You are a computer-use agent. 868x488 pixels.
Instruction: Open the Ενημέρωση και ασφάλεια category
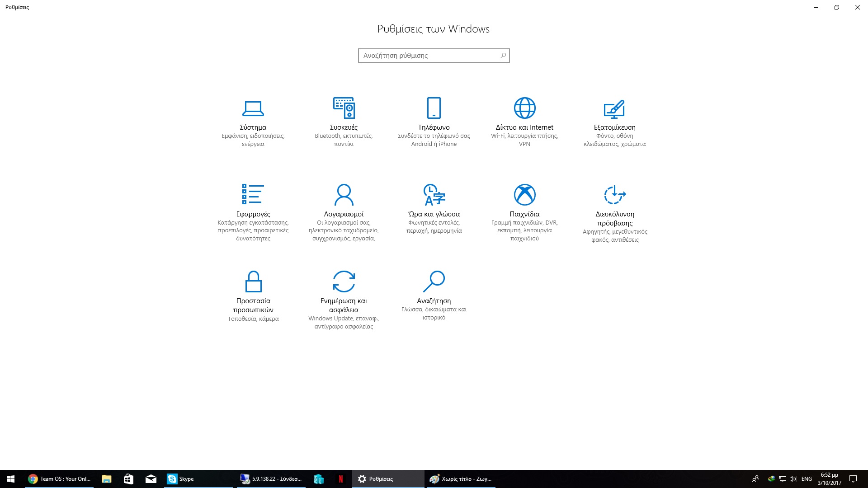point(344,300)
